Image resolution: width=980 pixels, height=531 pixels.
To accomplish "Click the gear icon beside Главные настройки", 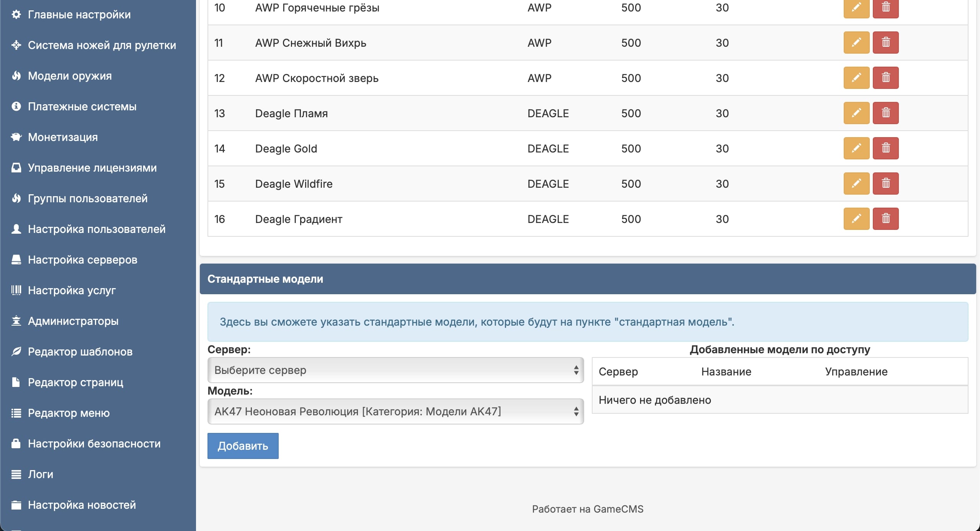I will tap(16, 15).
